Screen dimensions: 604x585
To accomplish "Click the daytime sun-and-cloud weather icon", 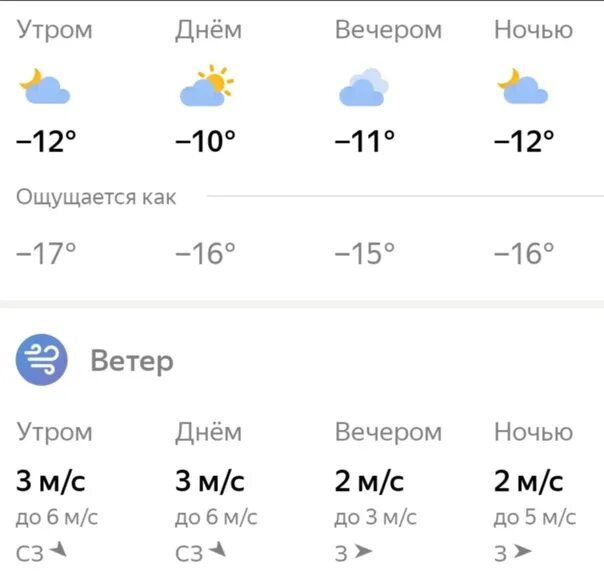I will (207, 85).
